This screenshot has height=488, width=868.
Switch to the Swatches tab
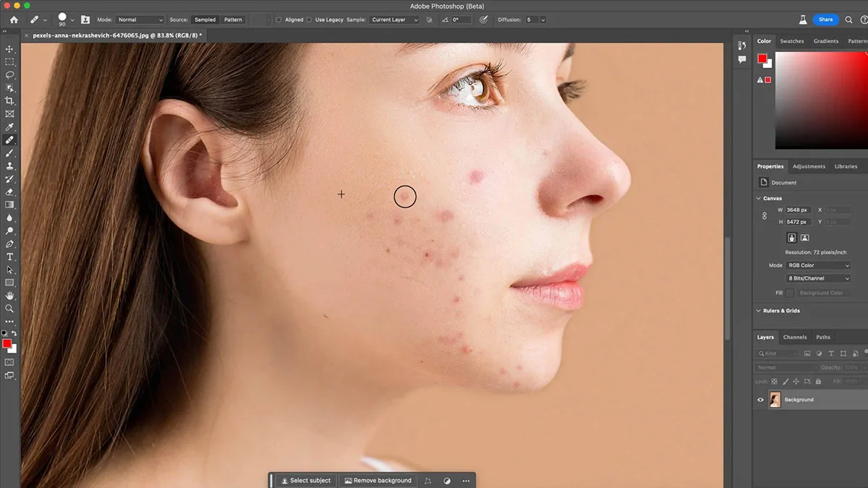point(791,41)
